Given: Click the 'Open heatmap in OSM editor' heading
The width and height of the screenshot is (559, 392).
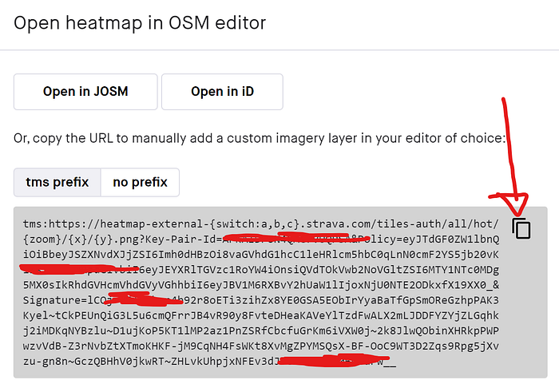Looking at the screenshot, I should [x=140, y=23].
